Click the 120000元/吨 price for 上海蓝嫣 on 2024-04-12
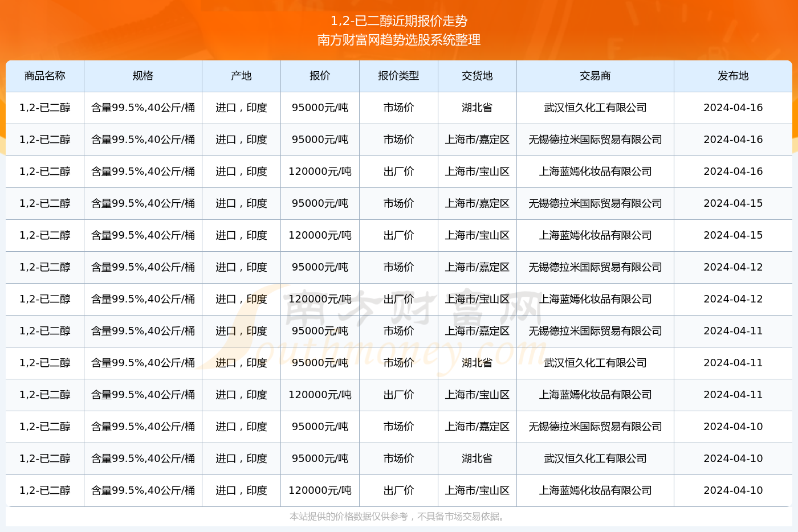 (x=320, y=299)
